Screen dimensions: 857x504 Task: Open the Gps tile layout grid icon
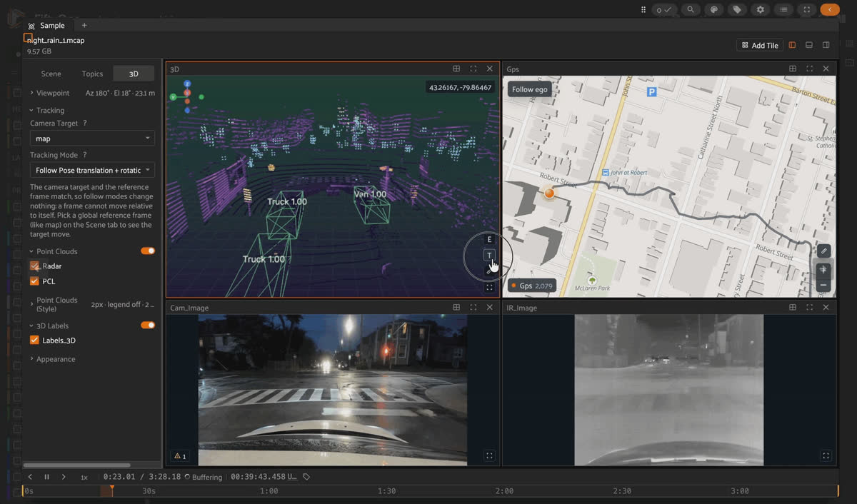pos(793,69)
